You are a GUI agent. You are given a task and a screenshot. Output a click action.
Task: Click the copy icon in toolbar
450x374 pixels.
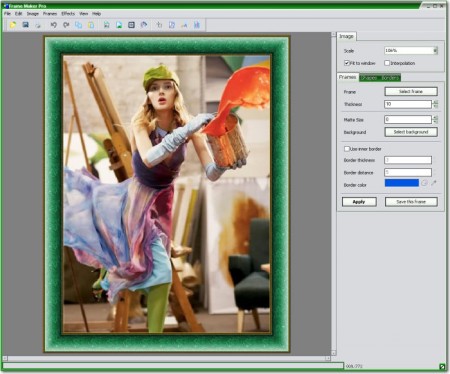coord(78,25)
